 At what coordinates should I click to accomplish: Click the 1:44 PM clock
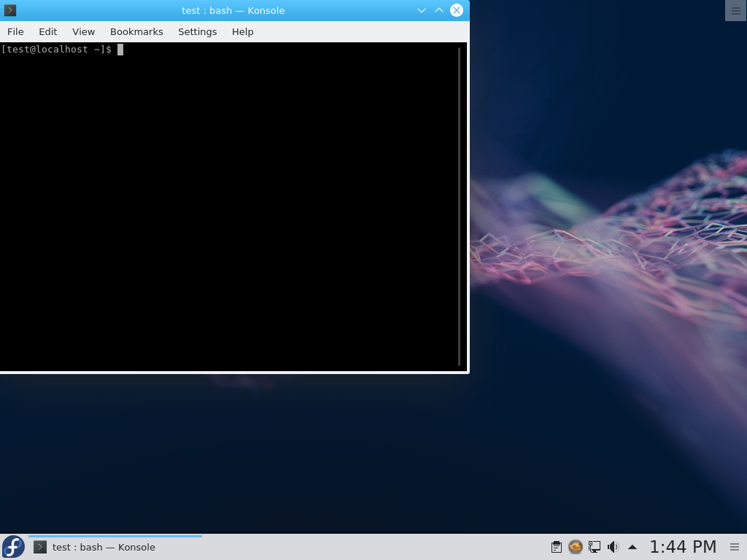[683, 547]
